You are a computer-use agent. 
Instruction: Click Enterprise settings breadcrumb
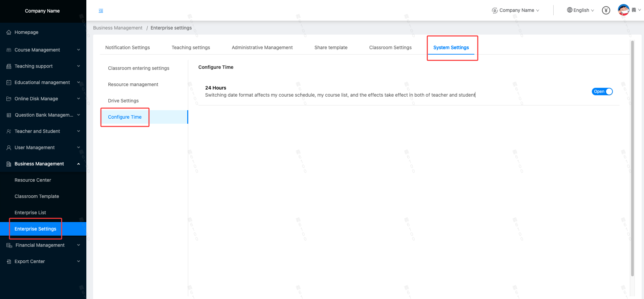pyautogui.click(x=171, y=28)
